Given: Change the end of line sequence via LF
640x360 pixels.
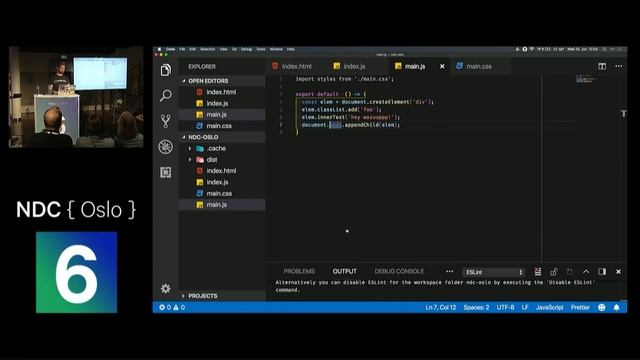Looking at the screenshot, I should tap(525, 307).
